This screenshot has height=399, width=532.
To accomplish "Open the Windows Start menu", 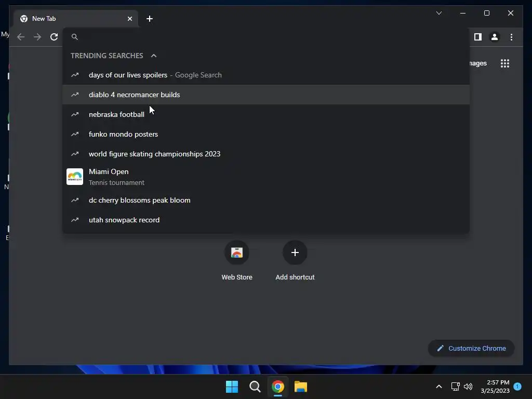I will click(232, 387).
